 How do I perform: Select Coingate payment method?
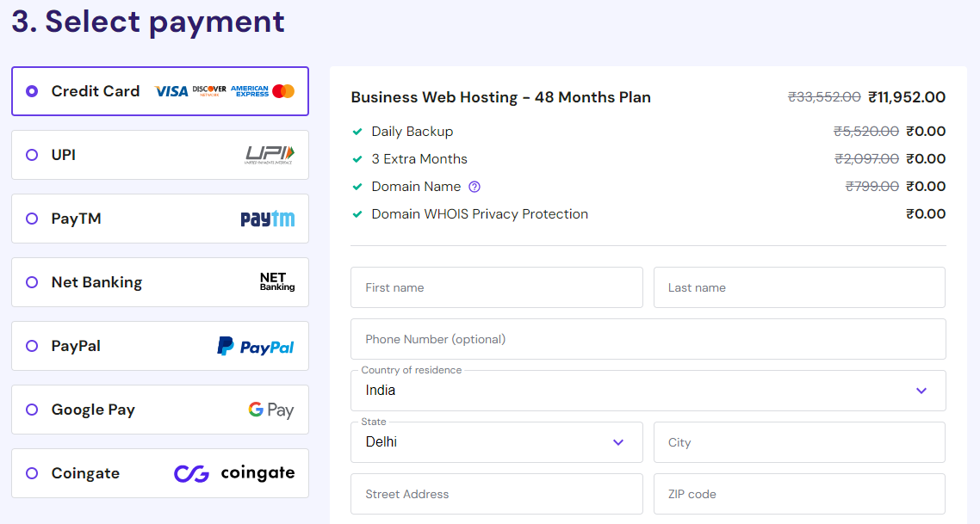pos(32,472)
